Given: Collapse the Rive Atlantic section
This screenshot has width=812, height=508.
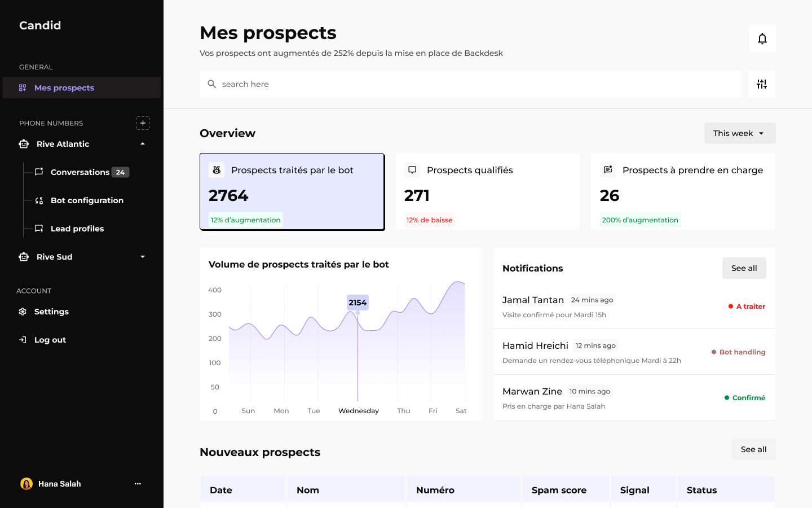Looking at the screenshot, I should (142, 144).
